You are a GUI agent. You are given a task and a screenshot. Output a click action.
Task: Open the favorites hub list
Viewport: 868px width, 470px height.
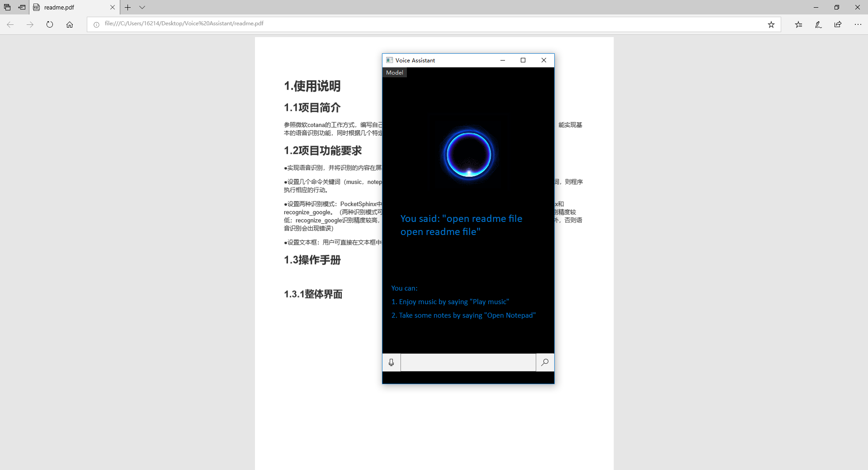tap(798, 24)
